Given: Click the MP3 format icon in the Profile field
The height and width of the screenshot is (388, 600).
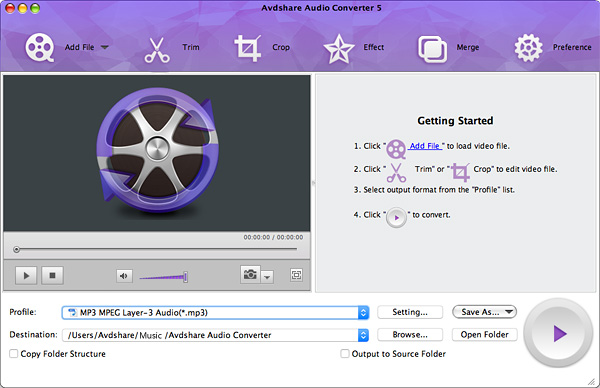Looking at the screenshot, I should (72, 313).
